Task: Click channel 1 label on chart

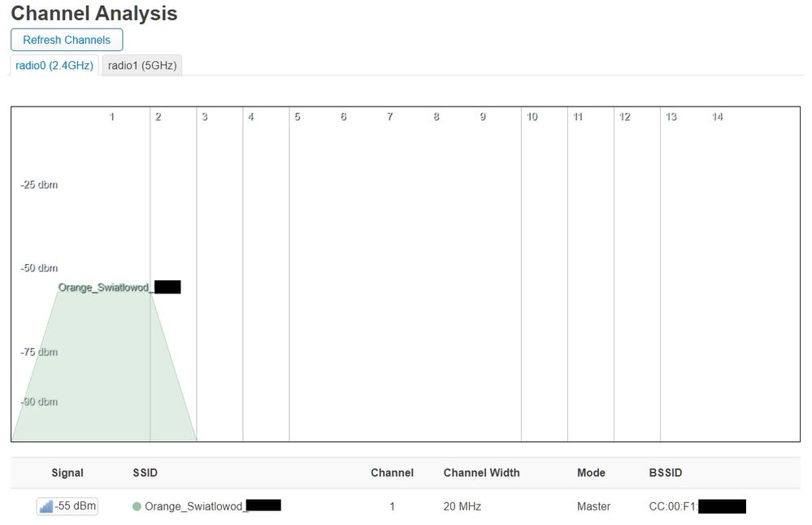Action: coord(112,117)
